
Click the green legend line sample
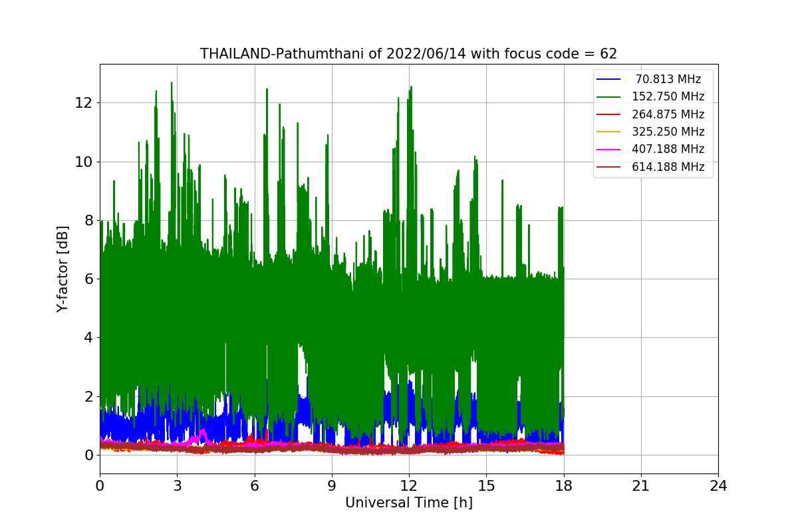click(x=608, y=97)
